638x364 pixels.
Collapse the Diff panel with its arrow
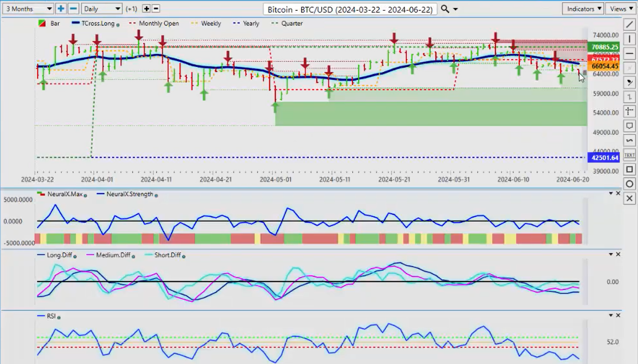tap(611, 254)
